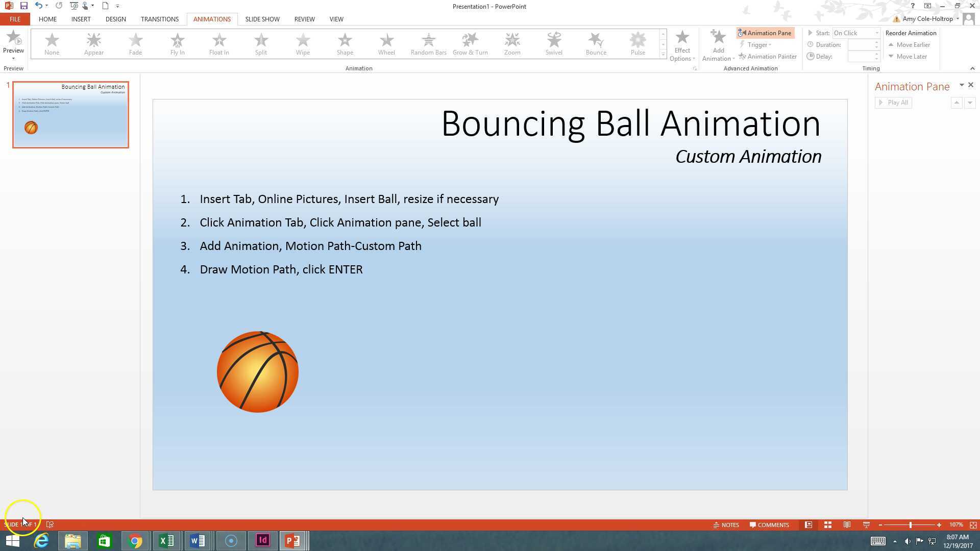
Task: Toggle the Notes pane
Action: point(726,524)
